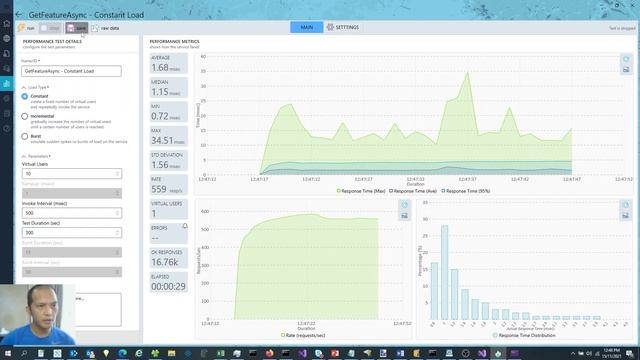Save rate chart as image
Viewport: 640px width, 360px height.
404,216
